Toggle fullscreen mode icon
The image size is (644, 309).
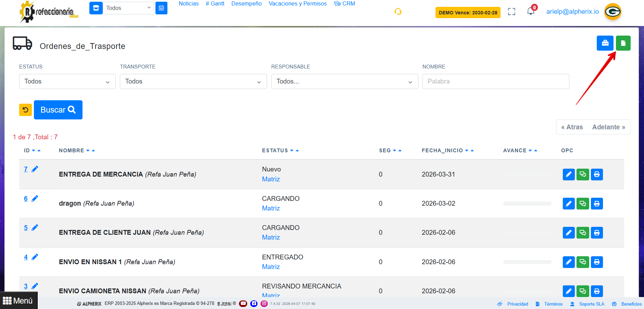click(512, 12)
